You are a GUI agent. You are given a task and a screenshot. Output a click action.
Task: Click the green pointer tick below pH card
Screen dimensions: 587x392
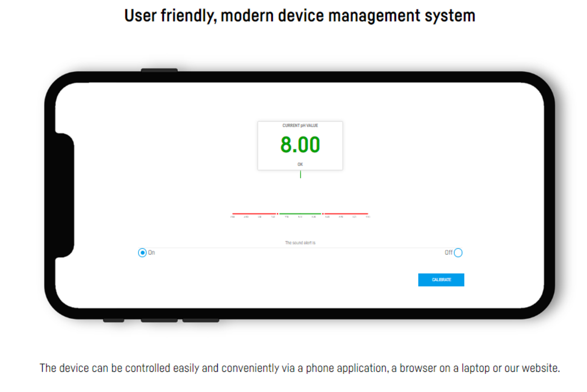pos(300,174)
